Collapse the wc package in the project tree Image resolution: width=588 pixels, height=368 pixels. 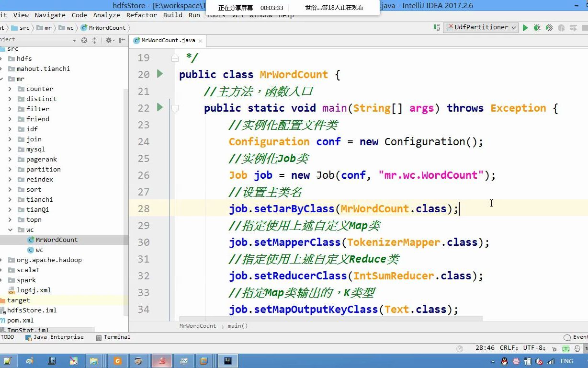[x=9, y=230]
